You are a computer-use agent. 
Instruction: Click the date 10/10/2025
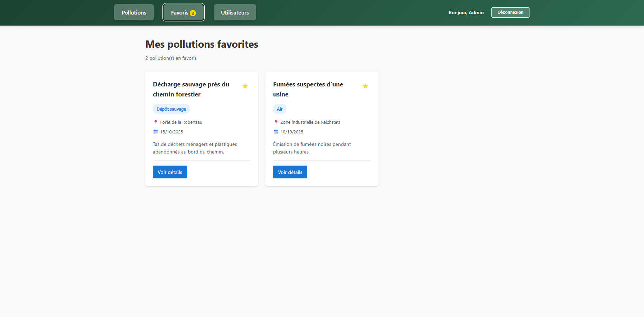click(x=292, y=132)
